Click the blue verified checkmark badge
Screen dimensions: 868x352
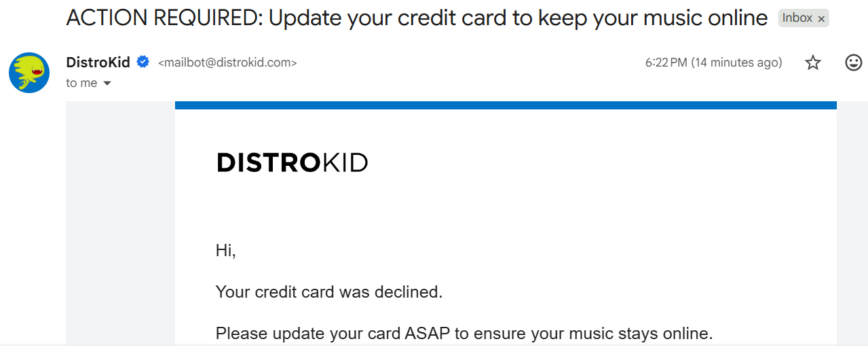pyautogui.click(x=143, y=63)
